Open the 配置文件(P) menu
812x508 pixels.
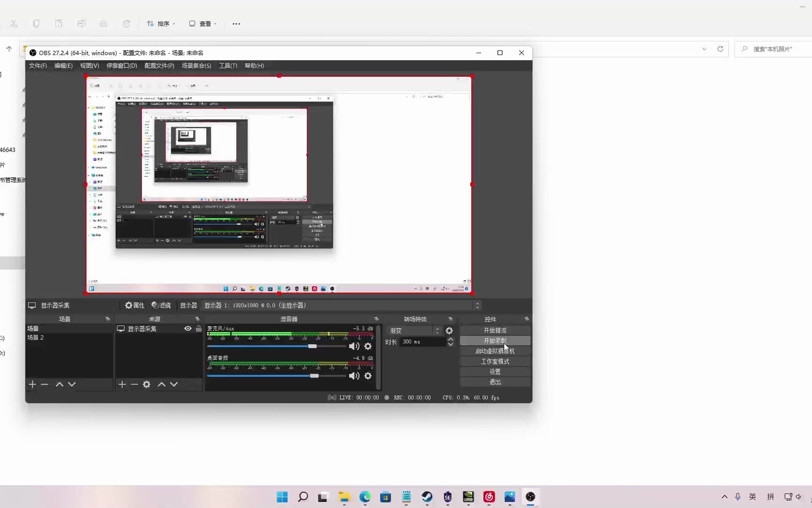(159, 66)
